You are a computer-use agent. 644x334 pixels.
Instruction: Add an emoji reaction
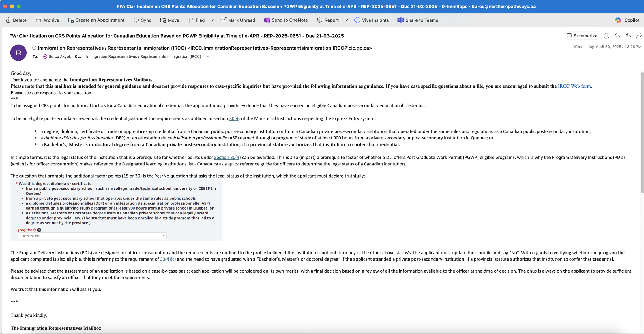point(606,36)
